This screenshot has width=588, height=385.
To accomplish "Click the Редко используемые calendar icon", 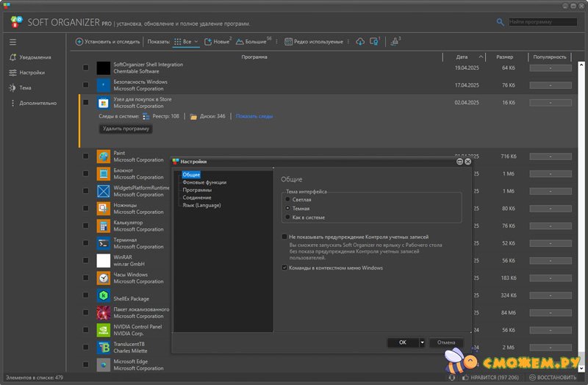I will pos(289,42).
